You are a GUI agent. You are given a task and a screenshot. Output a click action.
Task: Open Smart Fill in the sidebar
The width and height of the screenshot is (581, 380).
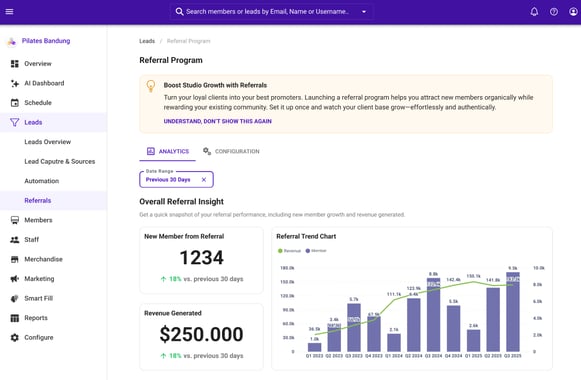(54, 298)
